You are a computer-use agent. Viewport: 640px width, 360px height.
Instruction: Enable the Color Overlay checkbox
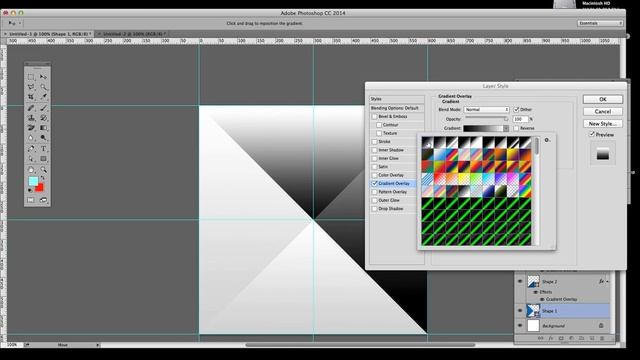(x=374, y=175)
